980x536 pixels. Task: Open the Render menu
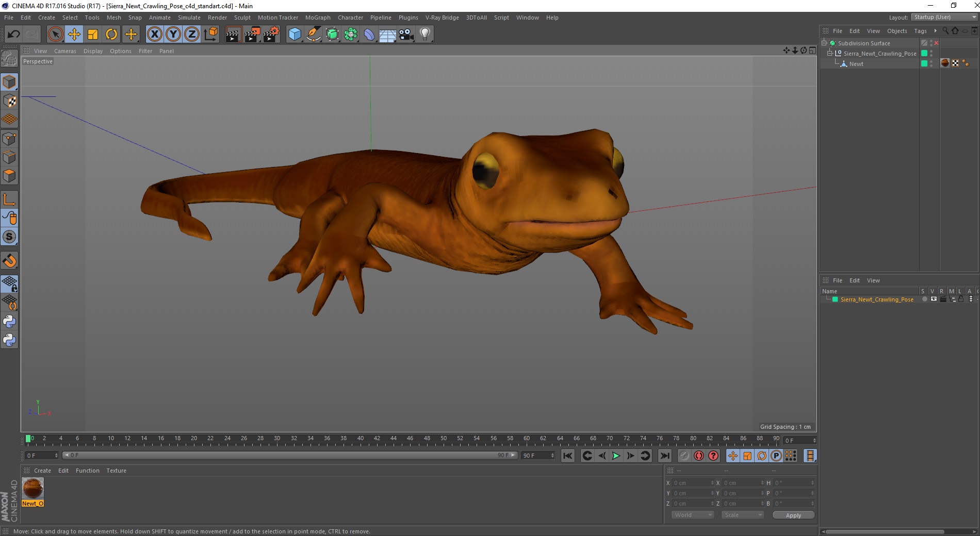tap(217, 18)
